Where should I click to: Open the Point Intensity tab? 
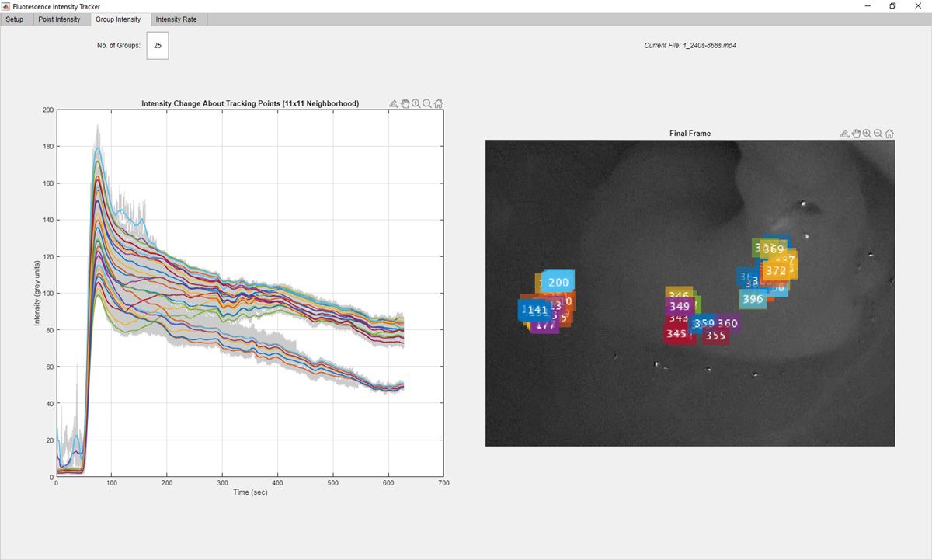(x=61, y=19)
